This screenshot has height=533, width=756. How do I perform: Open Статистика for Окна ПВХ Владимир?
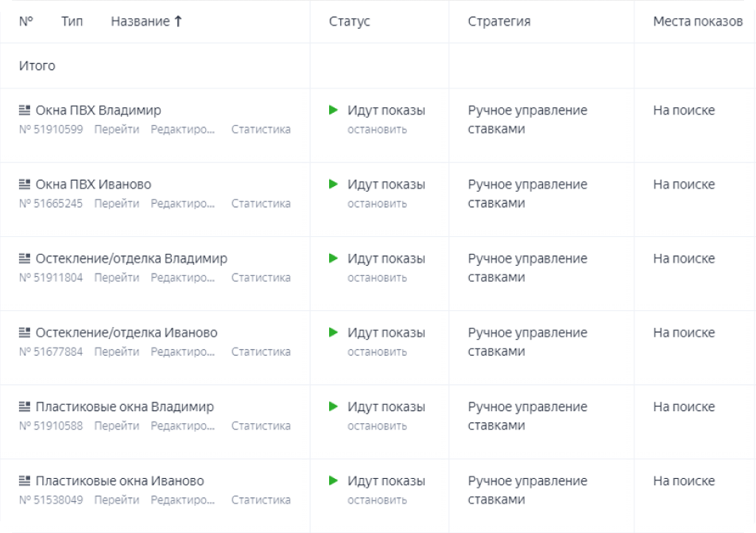point(261,130)
